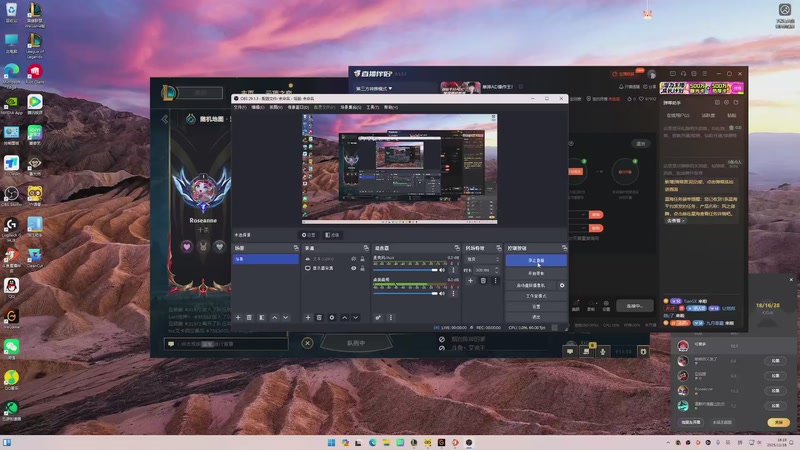Open the Tools menu in OBS
The image size is (800, 450).
tap(373, 107)
